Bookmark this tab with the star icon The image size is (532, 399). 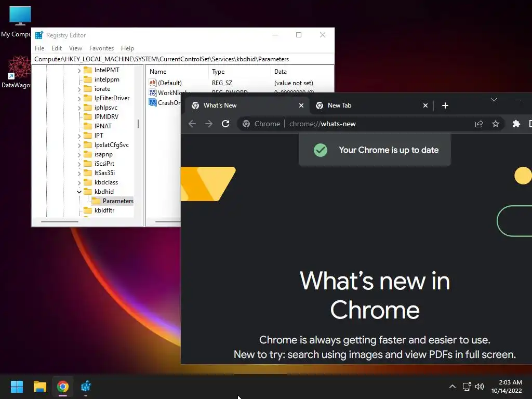pyautogui.click(x=495, y=124)
